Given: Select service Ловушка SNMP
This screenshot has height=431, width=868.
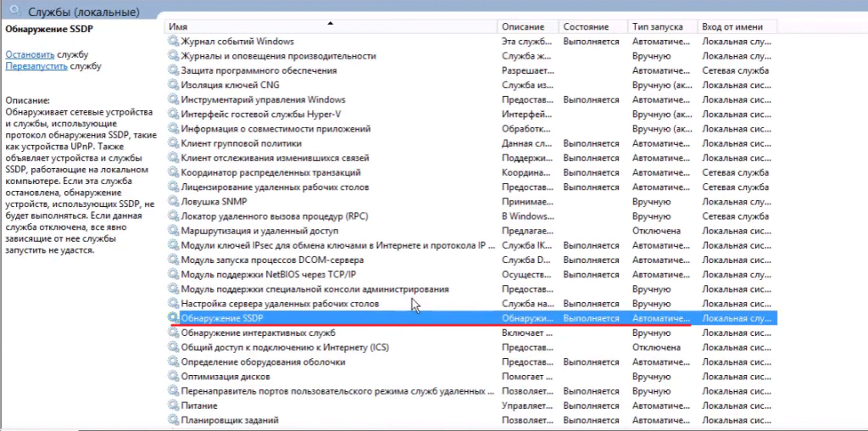Looking at the screenshot, I should [x=214, y=202].
